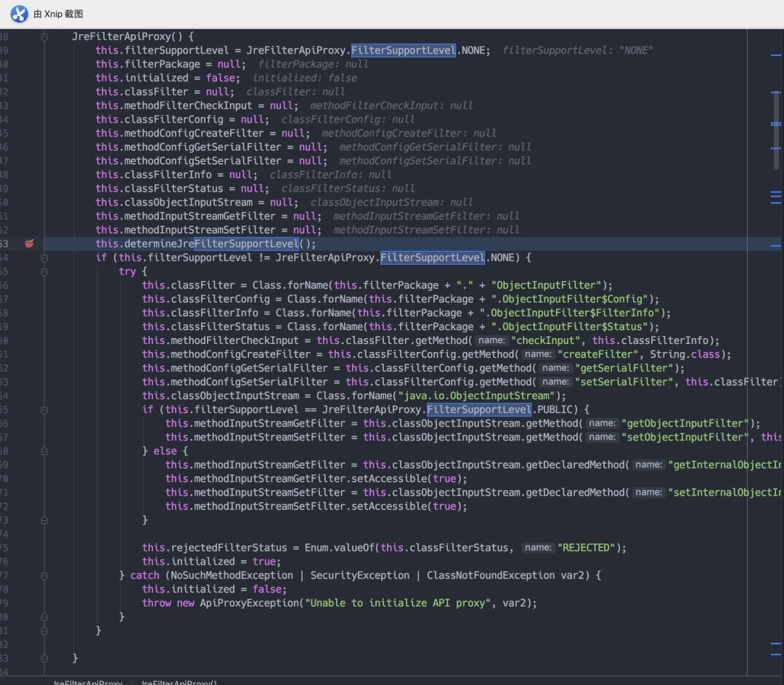Click inline hint 'methodConfigCreateFilter: null'
This screenshot has width=784, height=685.
pyautogui.click(x=409, y=134)
